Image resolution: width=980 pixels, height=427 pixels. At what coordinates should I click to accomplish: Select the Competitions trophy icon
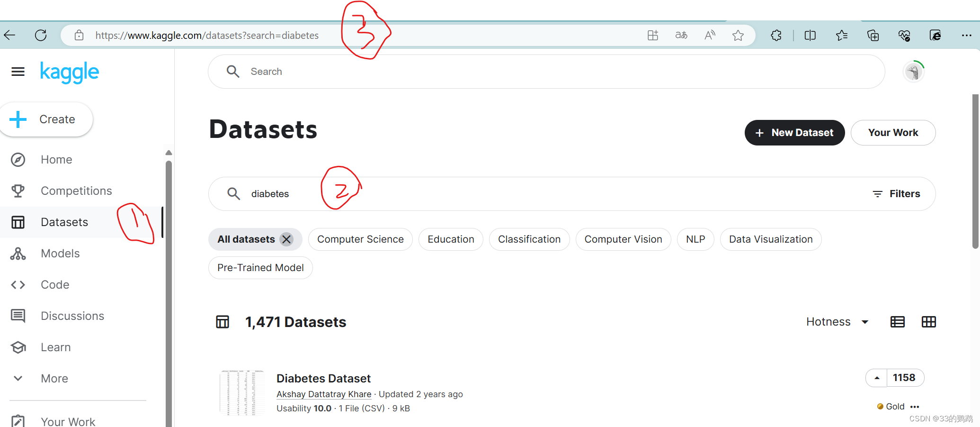18,191
